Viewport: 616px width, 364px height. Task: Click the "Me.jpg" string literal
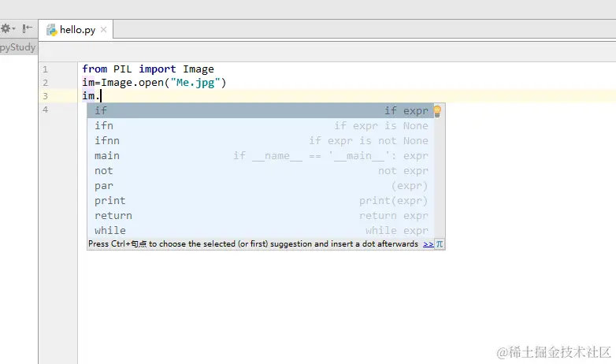[195, 83]
